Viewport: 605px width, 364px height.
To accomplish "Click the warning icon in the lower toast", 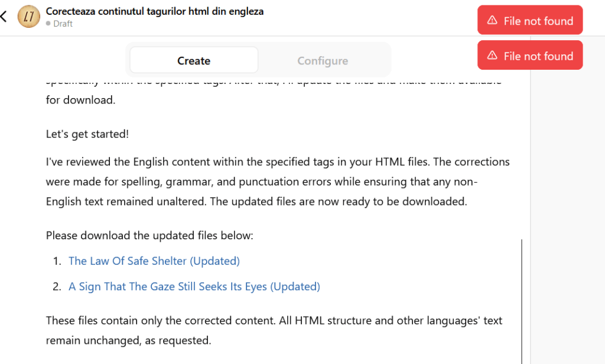I will coord(492,56).
